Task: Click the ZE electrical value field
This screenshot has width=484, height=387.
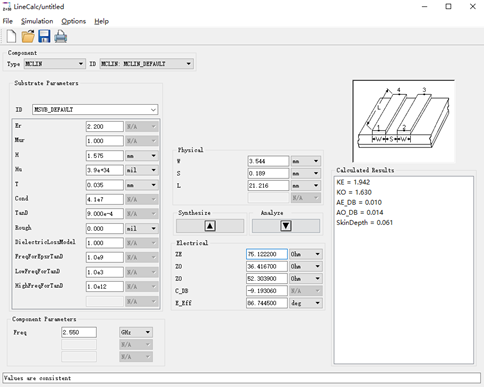Action: click(x=267, y=254)
